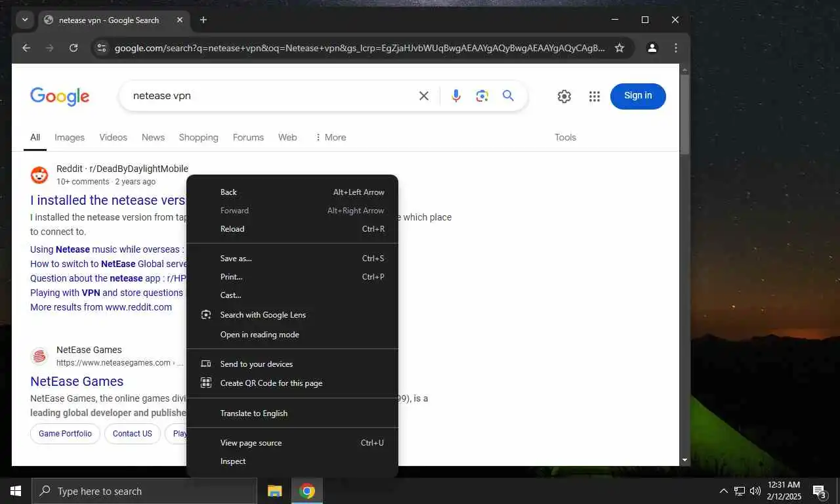The image size is (840, 504).
Task: Click the Sign in button
Action: pyautogui.click(x=638, y=96)
